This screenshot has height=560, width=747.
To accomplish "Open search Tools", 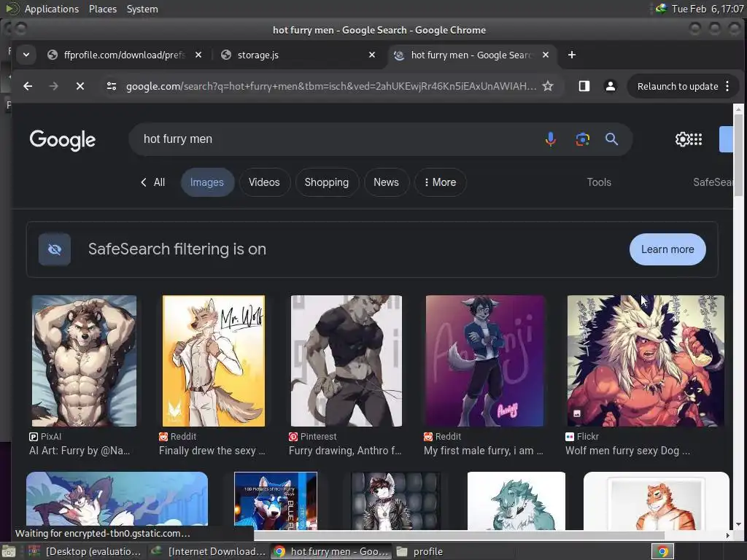I will coord(599,182).
